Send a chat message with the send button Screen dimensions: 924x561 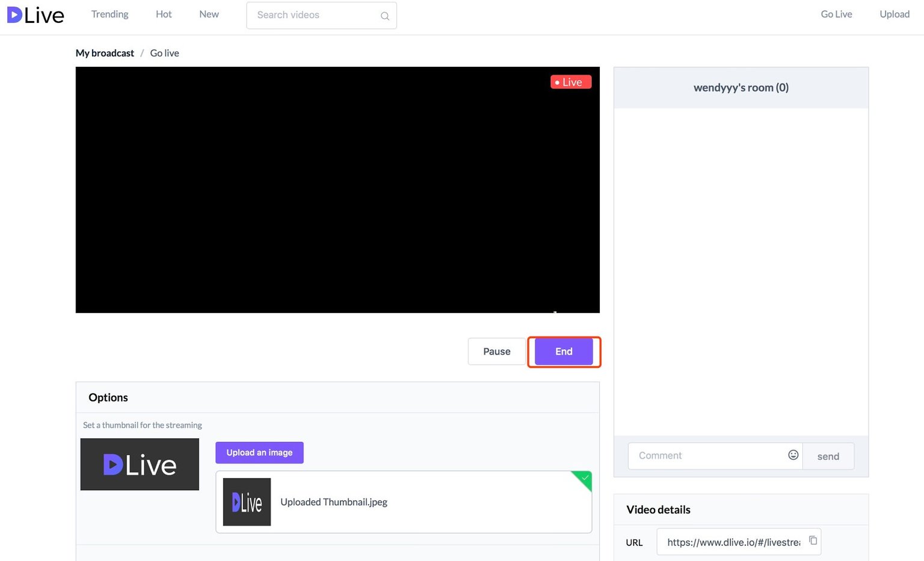point(828,456)
